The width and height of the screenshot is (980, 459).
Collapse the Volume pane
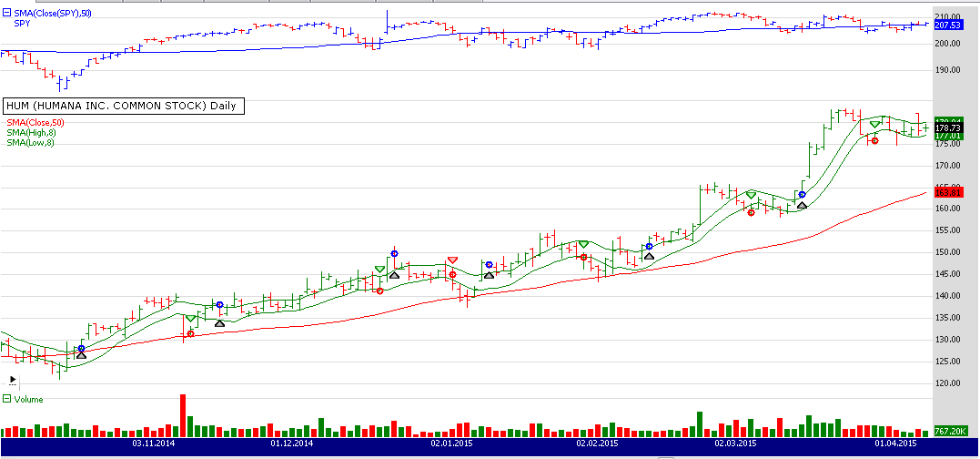click(x=6, y=399)
